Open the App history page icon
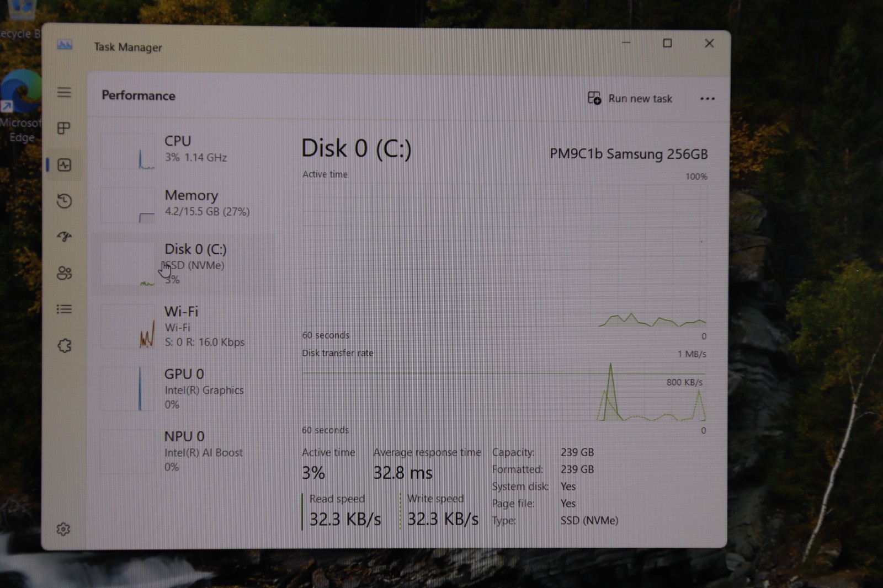883x588 pixels. (64, 201)
